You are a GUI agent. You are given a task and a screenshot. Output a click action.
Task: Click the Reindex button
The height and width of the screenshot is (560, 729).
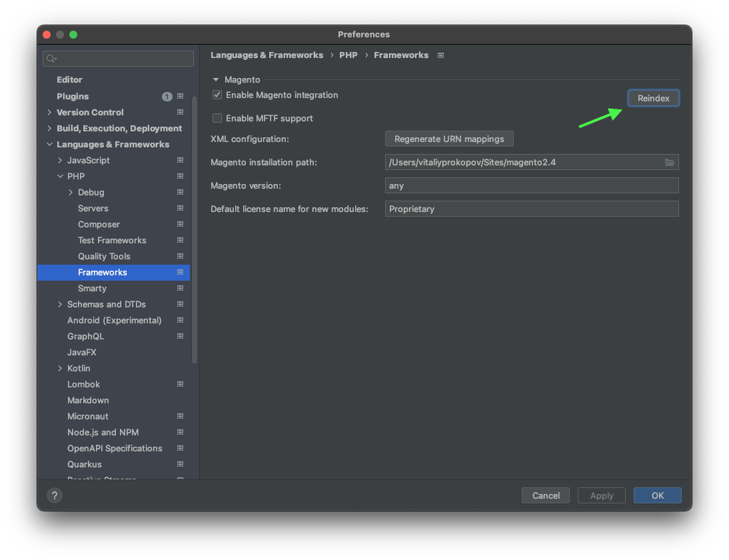point(653,98)
